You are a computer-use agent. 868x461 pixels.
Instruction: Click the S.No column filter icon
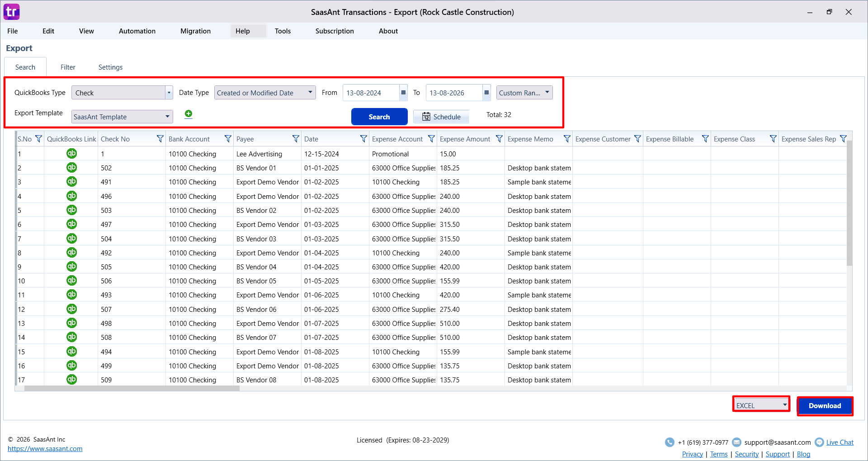point(38,139)
